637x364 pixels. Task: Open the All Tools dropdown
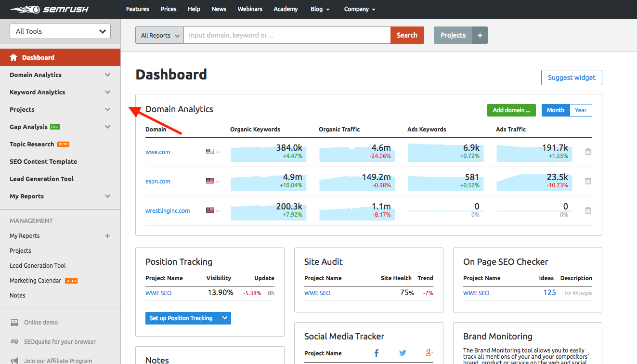(x=60, y=31)
